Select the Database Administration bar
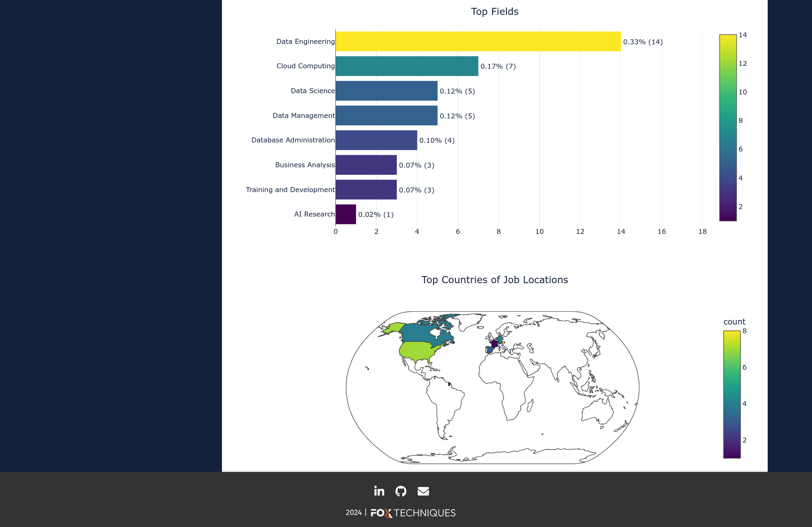The height and width of the screenshot is (527, 812). (x=376, y=140)
